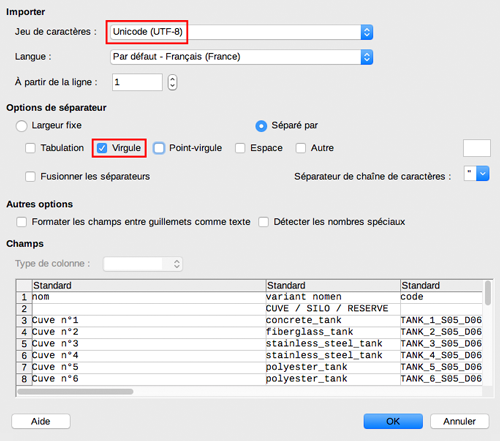Select the Standard header above variant nomen

pyautogui.click(x=333, y=286)
